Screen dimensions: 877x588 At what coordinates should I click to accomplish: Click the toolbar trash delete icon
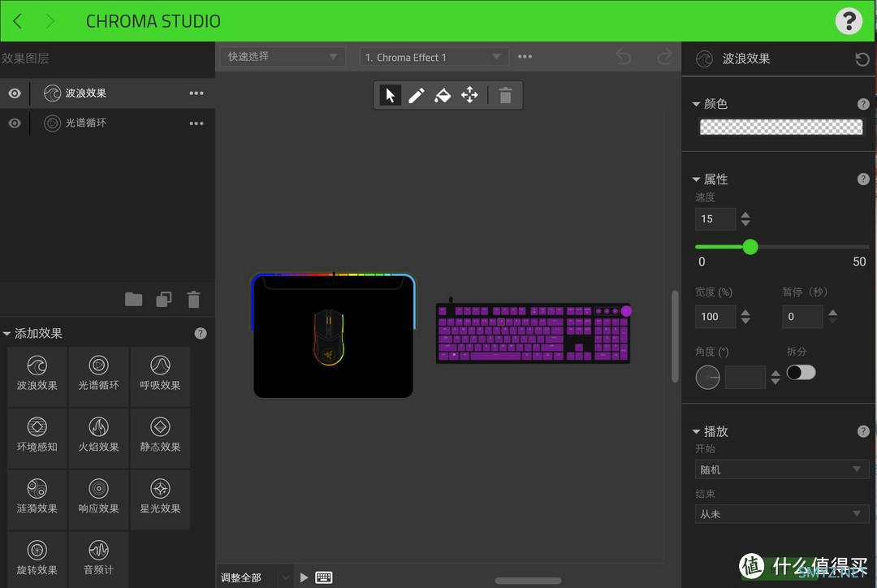pos(505,96)
